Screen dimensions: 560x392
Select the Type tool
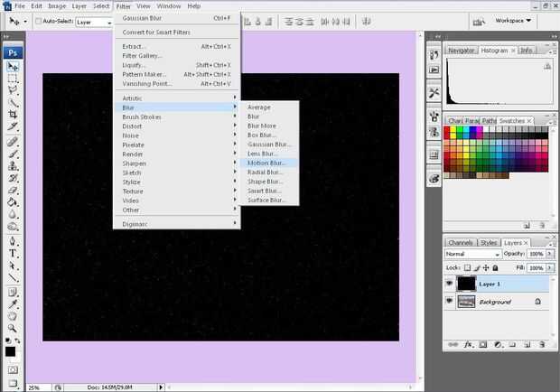coord(13,253)
